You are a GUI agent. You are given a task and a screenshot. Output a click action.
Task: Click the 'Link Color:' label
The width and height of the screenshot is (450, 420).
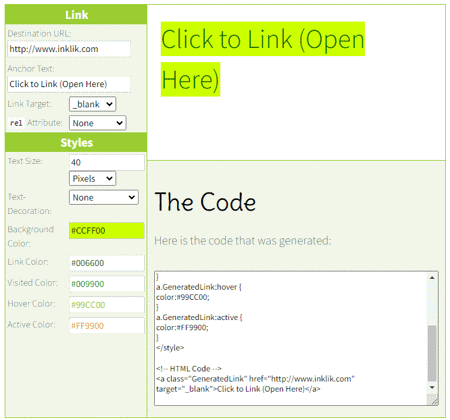(28, 262)
